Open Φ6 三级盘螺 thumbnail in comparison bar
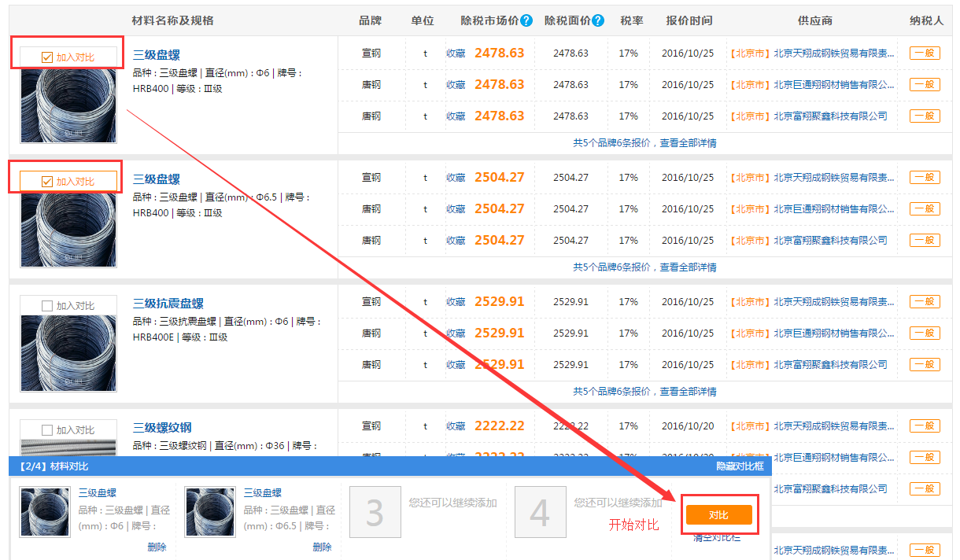 coord(45,511)
